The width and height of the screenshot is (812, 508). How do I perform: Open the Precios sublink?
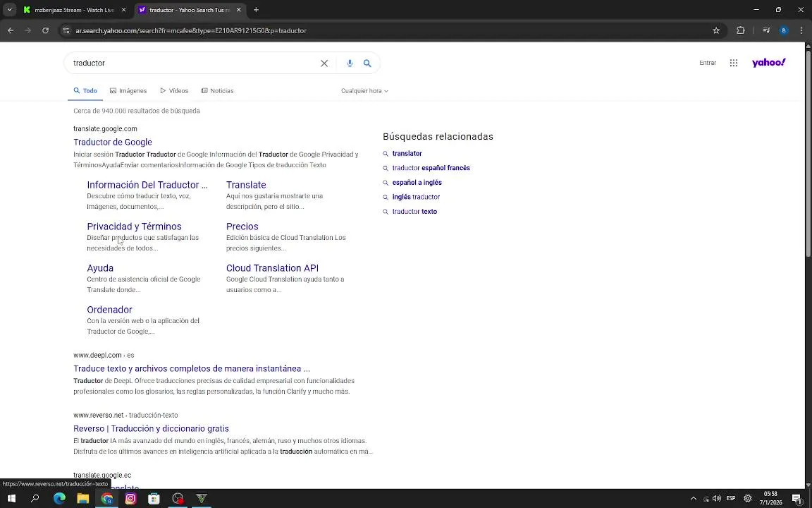[242, 226]
